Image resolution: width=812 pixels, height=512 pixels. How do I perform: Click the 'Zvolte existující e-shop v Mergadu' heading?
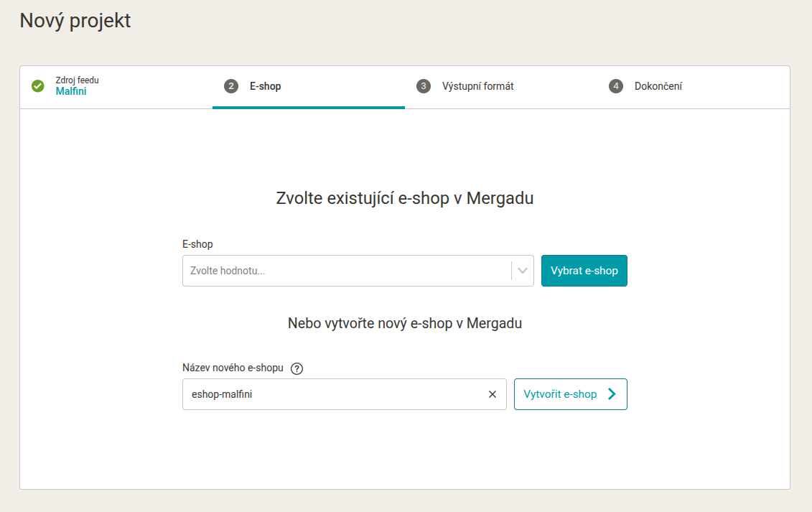(x=404, y=198)
